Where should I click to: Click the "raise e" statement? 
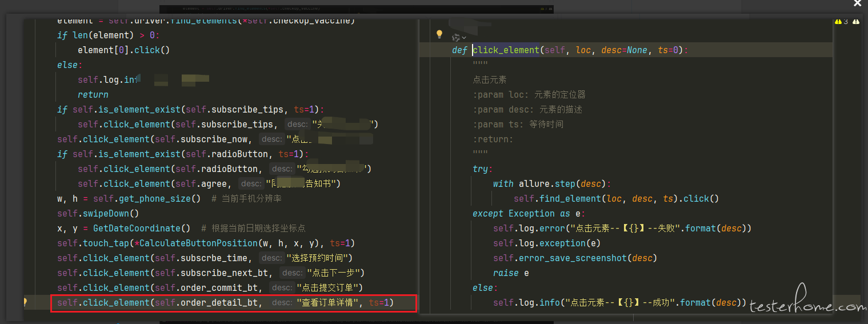pyautogui.click(x=511, y=273)
